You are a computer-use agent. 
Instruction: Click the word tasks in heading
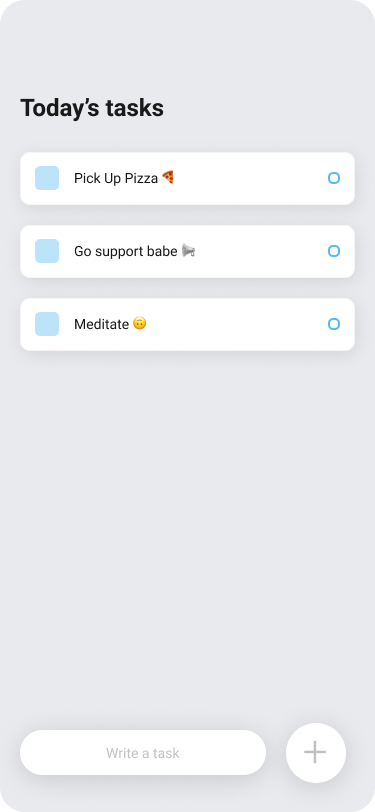point(135,108)
